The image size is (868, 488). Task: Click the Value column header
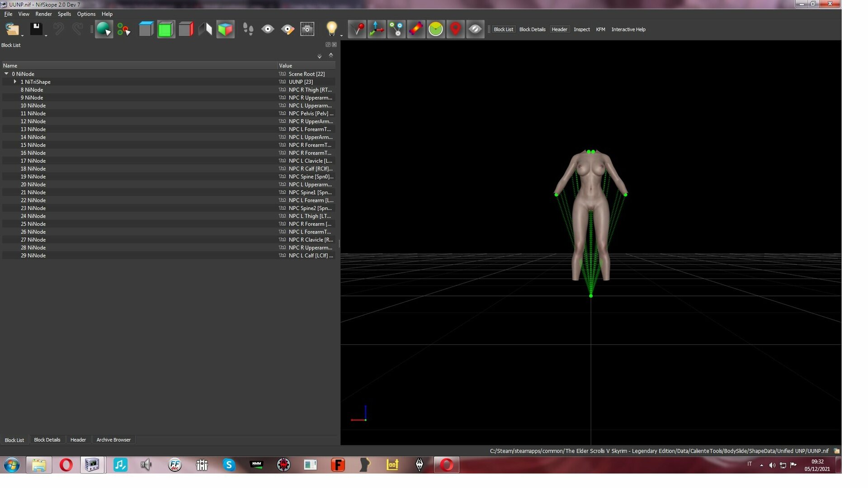pos(307,66)
